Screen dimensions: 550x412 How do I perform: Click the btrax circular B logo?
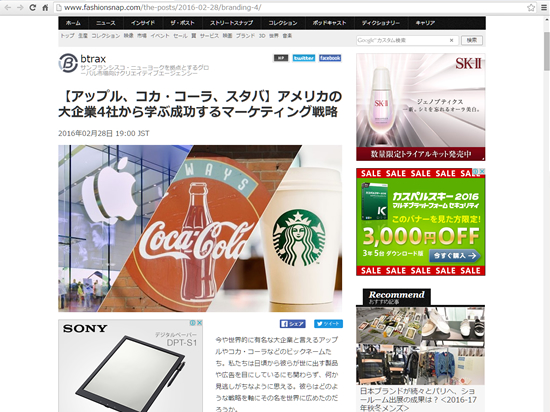click(68, 63)
